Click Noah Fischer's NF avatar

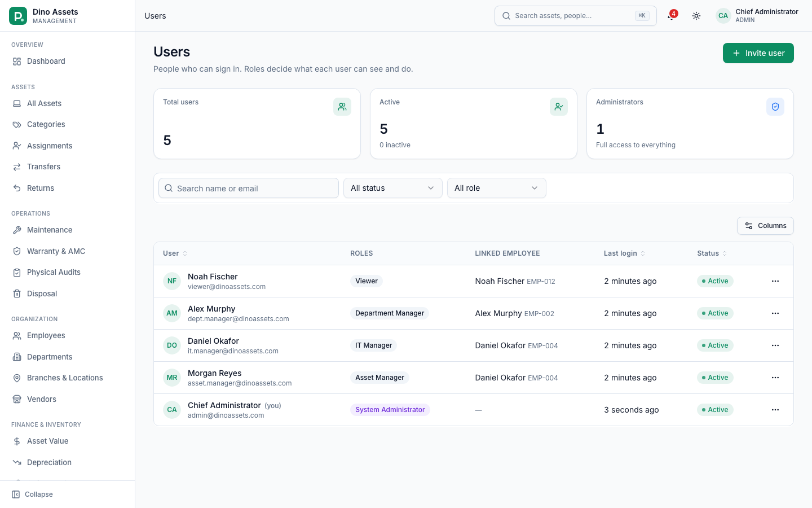[172, 281]
